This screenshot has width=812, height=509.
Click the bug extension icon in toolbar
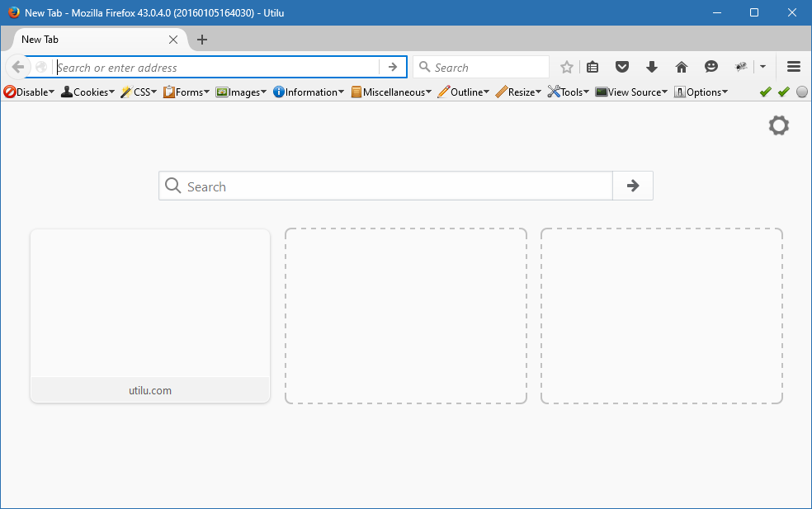tap(741, 66)
